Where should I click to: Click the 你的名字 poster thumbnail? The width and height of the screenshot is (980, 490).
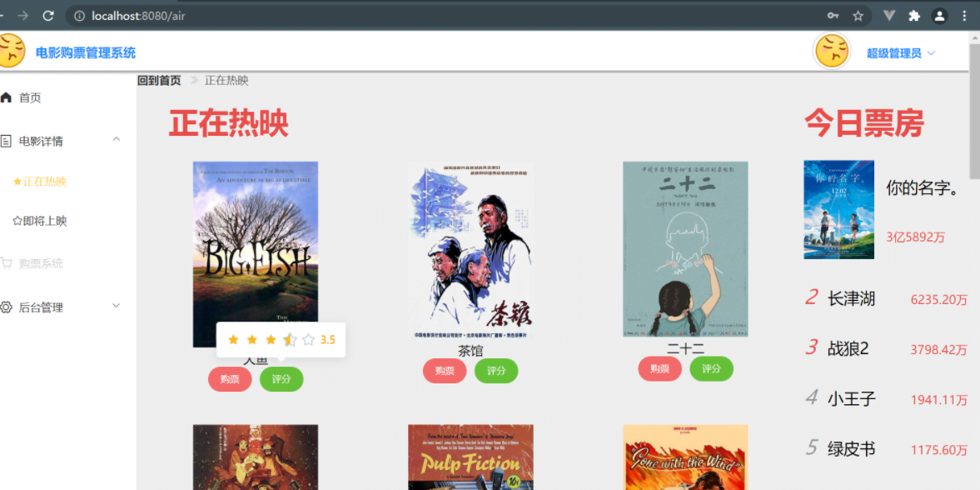[838, 210]
